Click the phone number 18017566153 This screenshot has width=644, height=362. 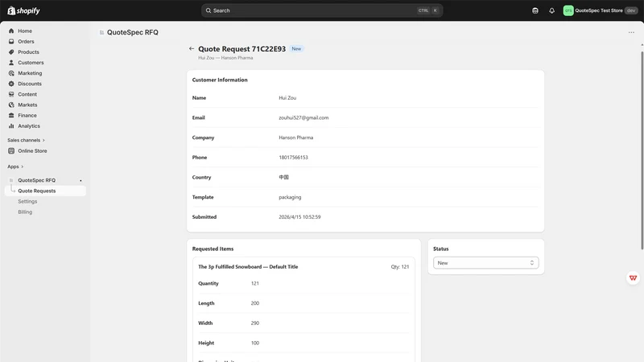coord(293,157)
